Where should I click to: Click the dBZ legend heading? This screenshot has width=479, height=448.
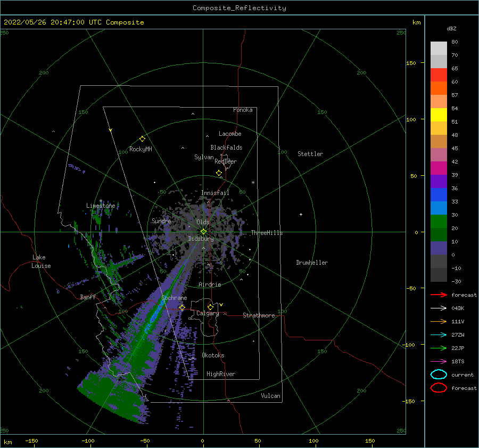(x=451, y=29)
